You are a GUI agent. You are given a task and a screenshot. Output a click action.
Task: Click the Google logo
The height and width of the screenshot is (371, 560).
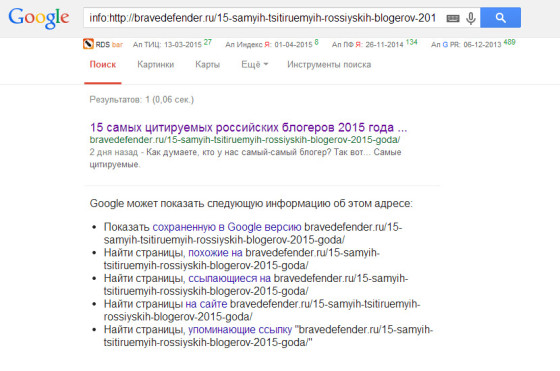(x=39, y=18)
